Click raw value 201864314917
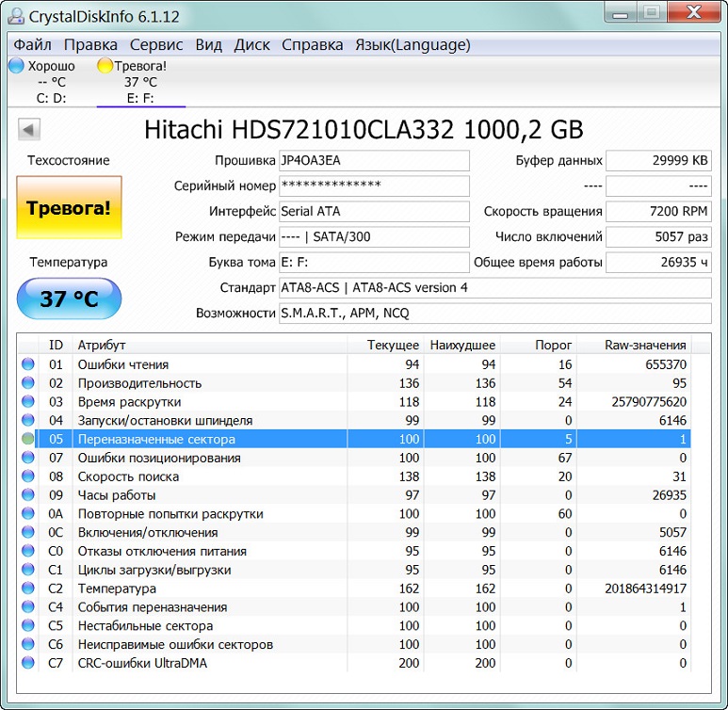Image resolution: width=728 pixels, height=710 pixels. click(645, 588)
